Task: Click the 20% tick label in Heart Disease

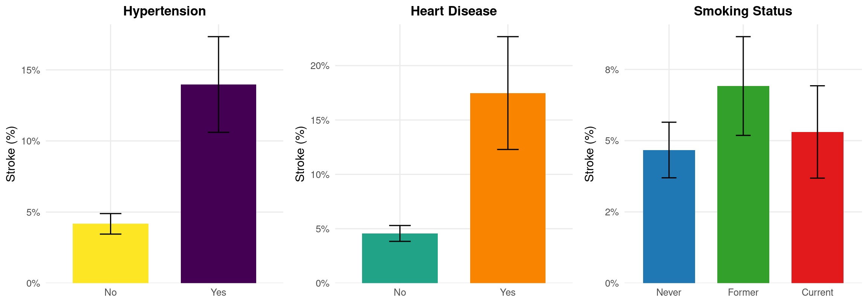Action: coord(319,66)
